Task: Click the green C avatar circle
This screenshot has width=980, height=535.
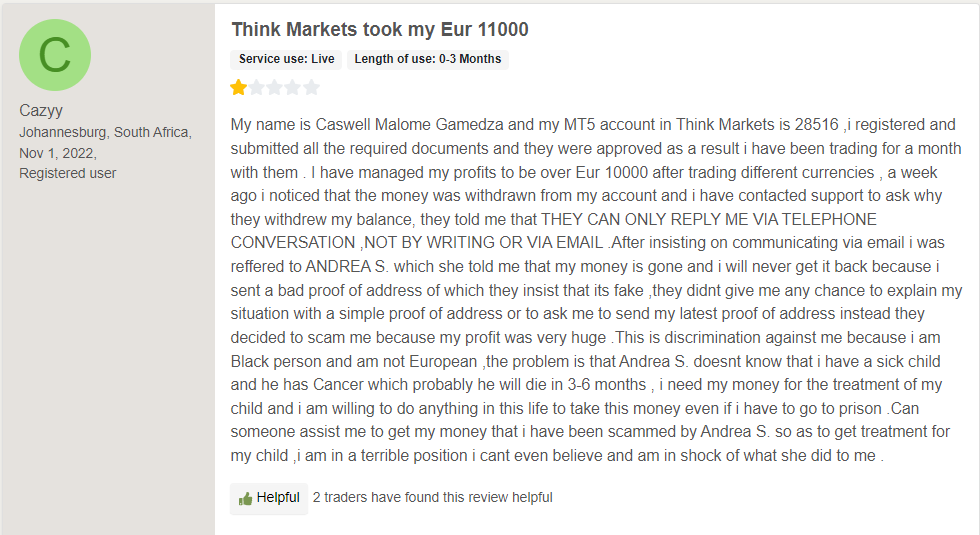Action: click(55, 55)
